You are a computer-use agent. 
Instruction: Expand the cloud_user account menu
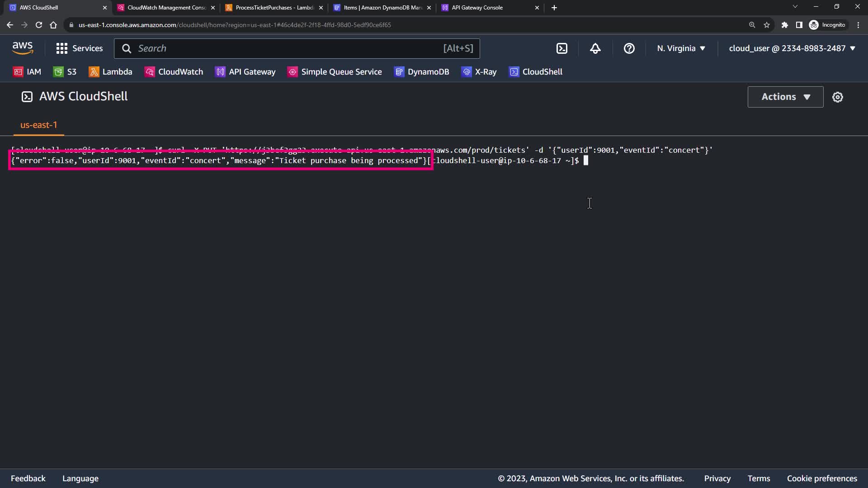click(x=792, y=48)
